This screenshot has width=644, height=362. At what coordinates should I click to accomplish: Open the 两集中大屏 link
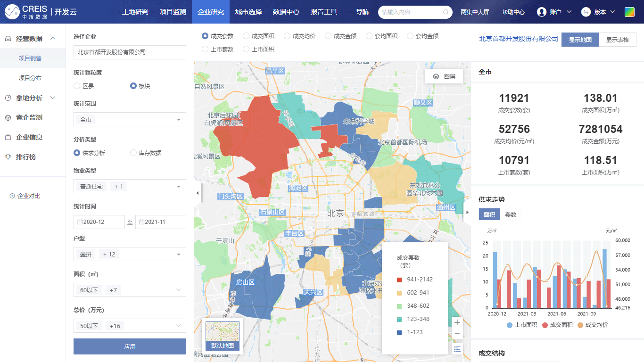[x=476, y=12]
